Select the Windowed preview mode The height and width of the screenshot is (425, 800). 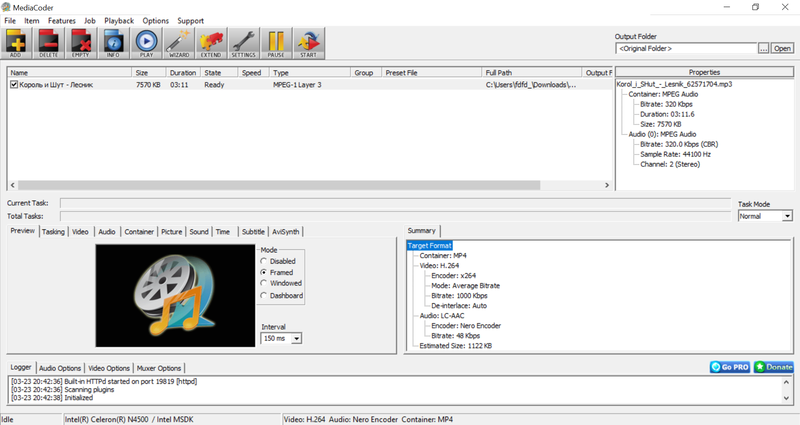pyautogui.click(x=263, y=283)
